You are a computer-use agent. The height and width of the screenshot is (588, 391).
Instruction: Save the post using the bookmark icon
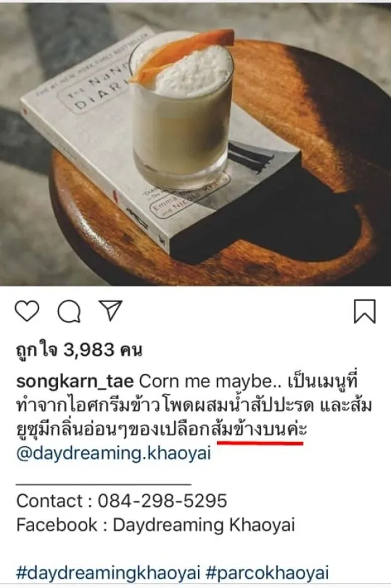coord(365,311)
